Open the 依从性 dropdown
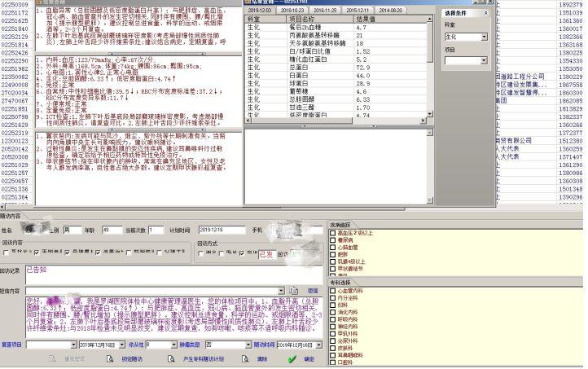588x369 pixels. tap(172, 345)
